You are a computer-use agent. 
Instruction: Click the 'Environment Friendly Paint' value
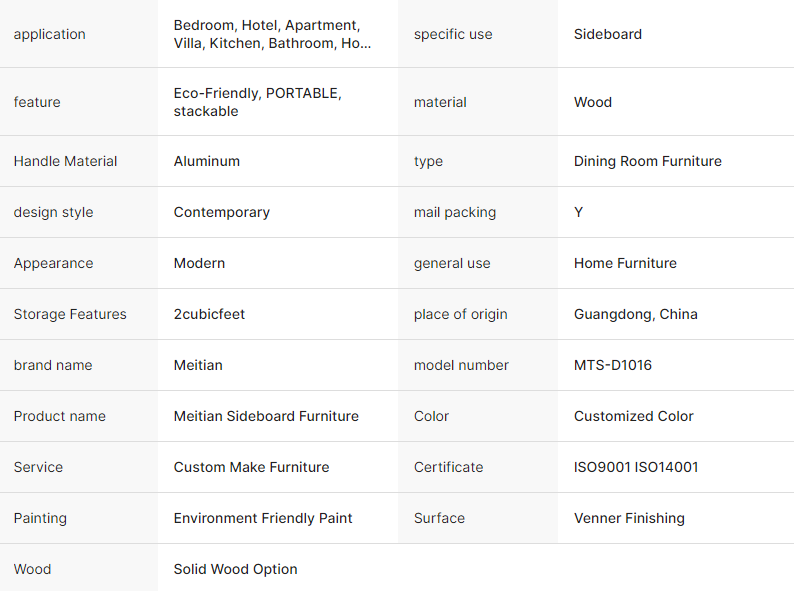[263, 518]
